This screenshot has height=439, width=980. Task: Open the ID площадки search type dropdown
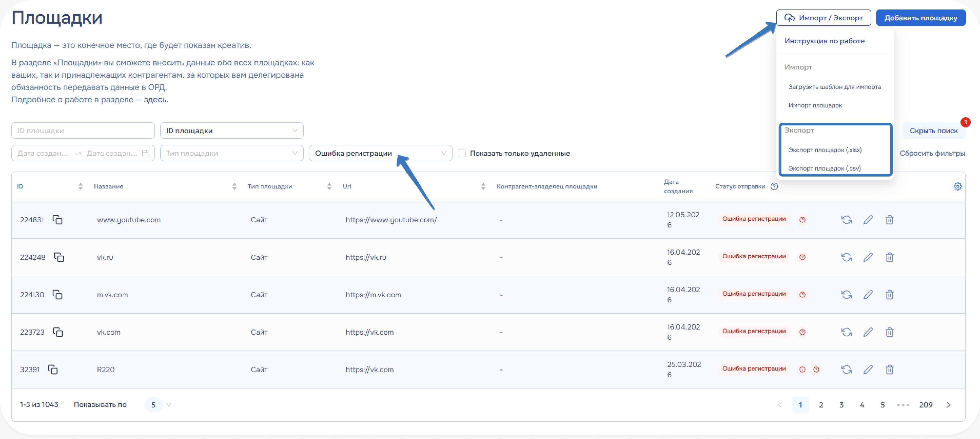(232, 131)
